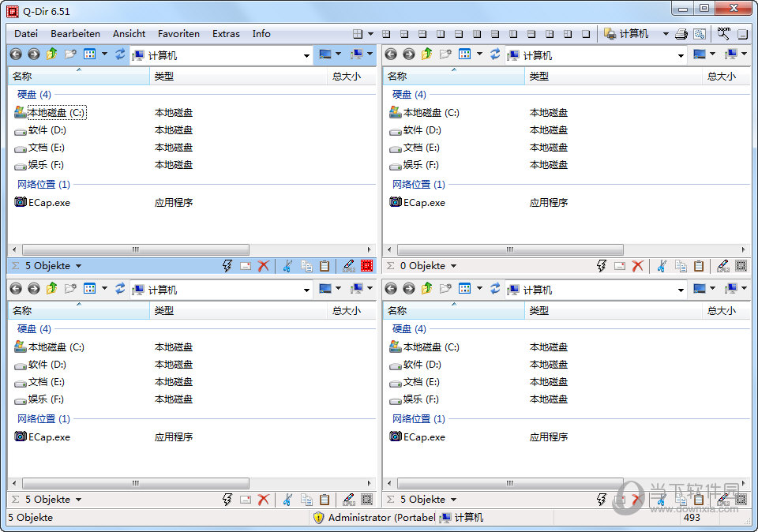Screen dimensions: 758x532
Task: Click lightning icon in bottom-left pane status bar
Action: [x=227, y=499]
